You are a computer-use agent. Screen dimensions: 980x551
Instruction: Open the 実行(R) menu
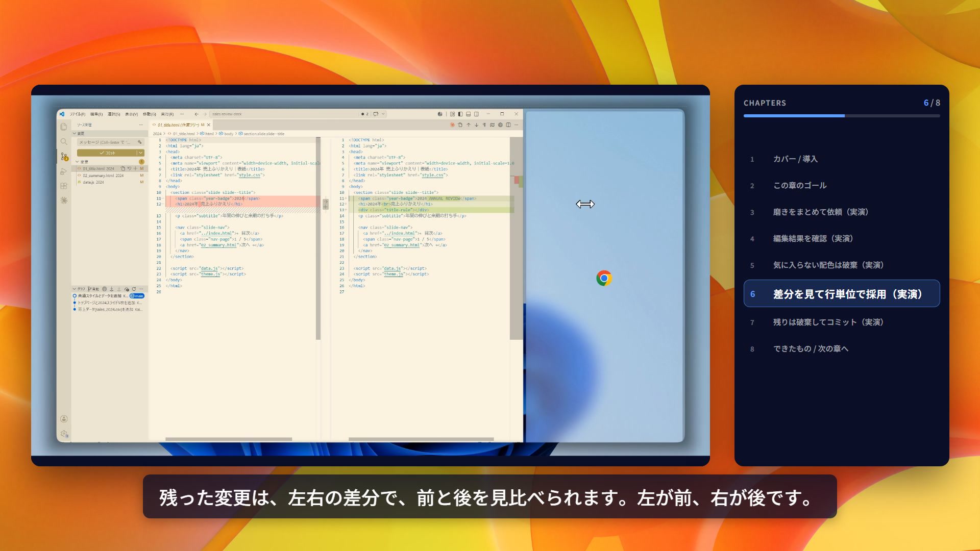167,114
